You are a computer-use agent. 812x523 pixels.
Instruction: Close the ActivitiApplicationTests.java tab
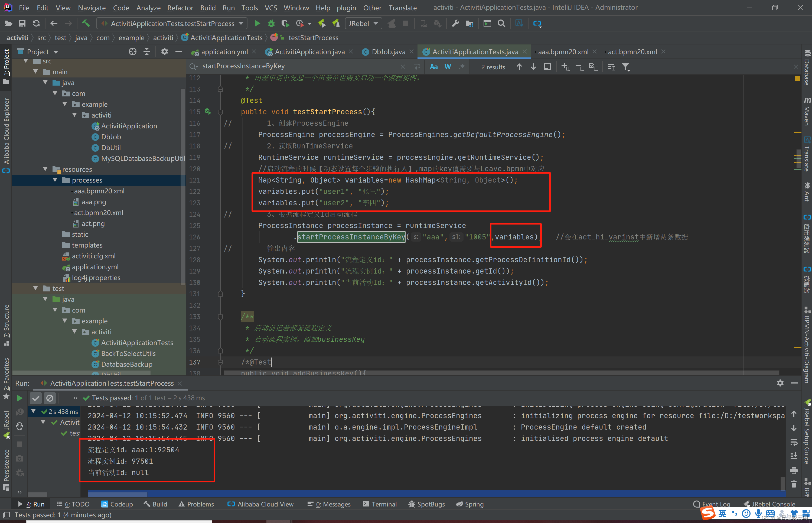pos(525,52)
